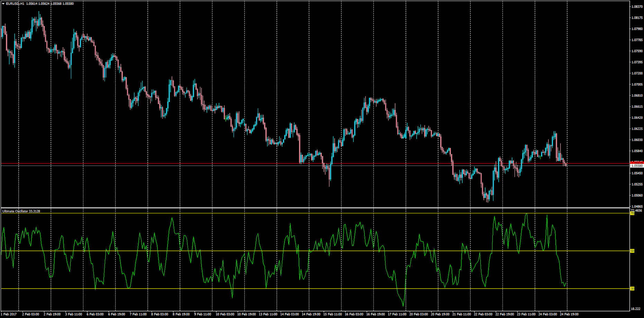The height and width of the screenshot is (318, 644).
Task: Click price scale value 1.07005
Action: 637,84
